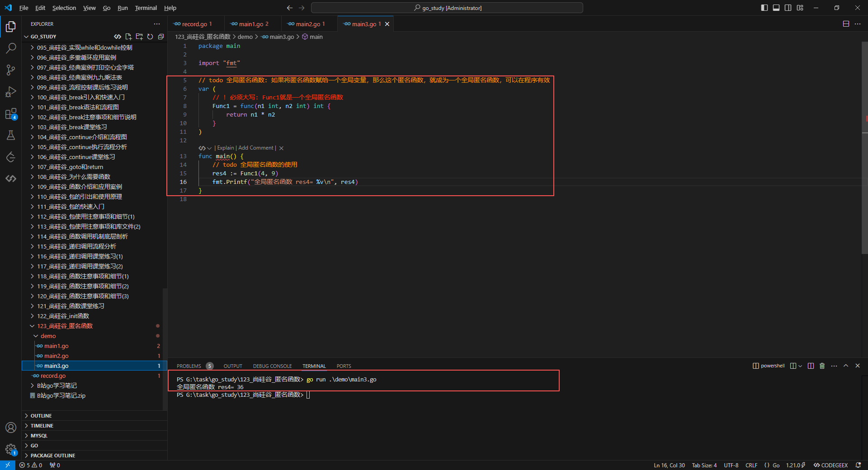Switch to the PROBLEMS panel tab
868x470 pixels.
click(x=189, y=366)
